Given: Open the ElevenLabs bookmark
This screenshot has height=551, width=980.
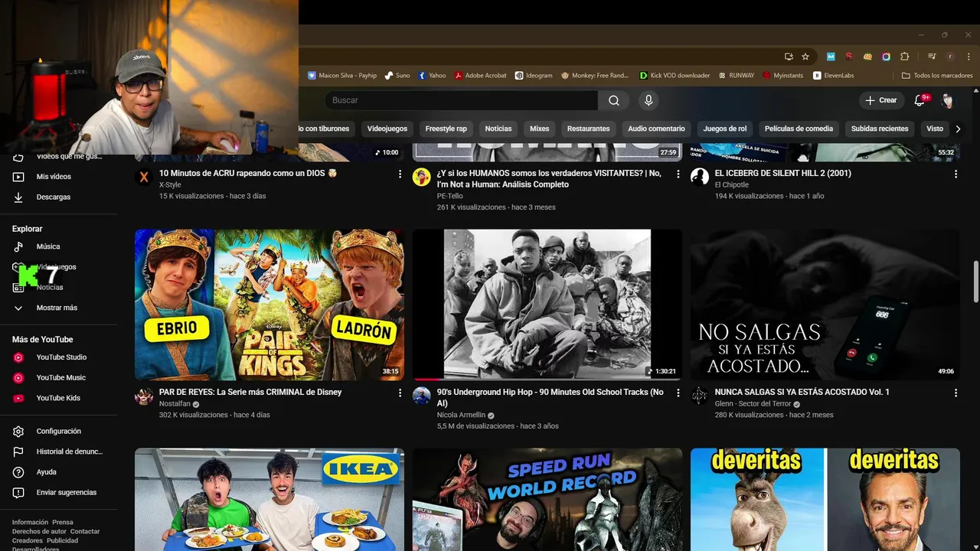Looking at the screenshot, I should point(834,76).
